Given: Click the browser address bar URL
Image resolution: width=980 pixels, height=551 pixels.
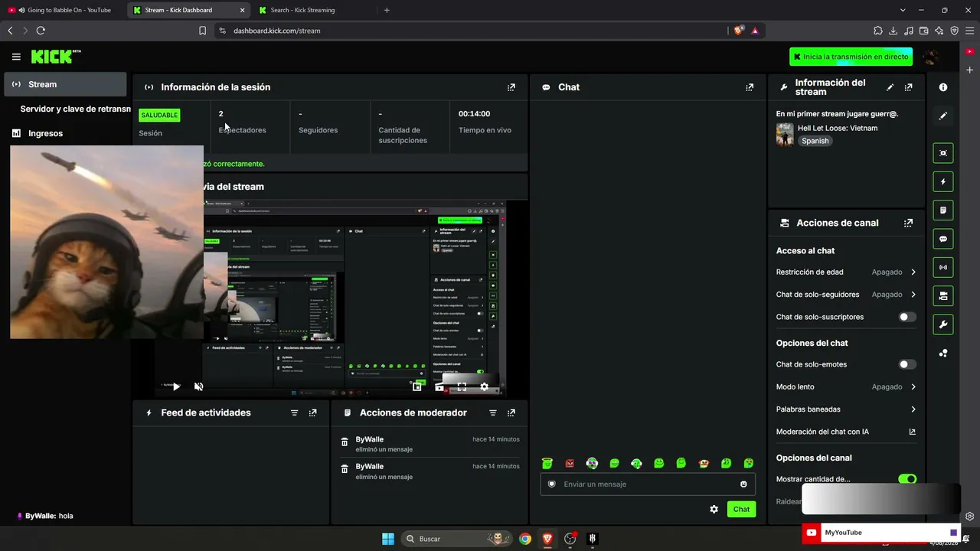Looking at the screenshot, I should 277,31.
